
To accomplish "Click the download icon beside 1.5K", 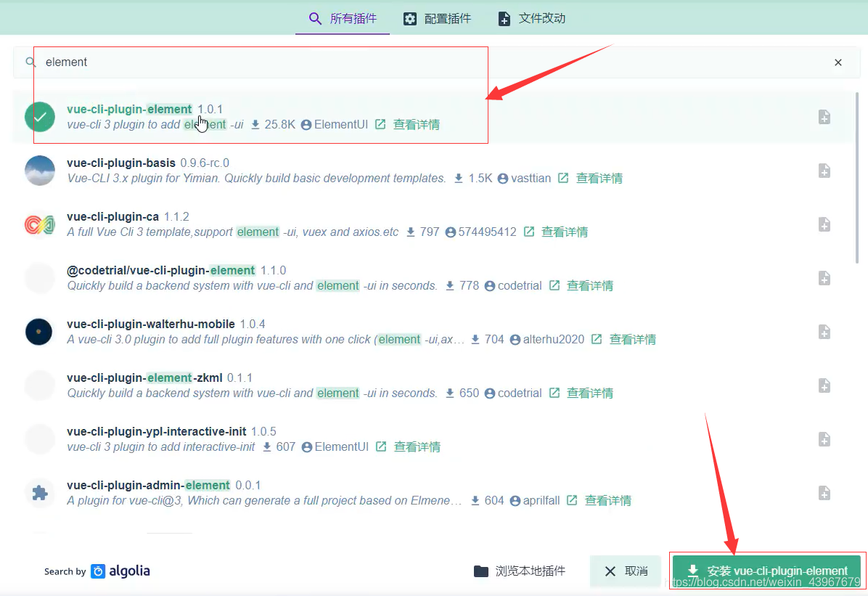I will pyautogui.click(x=459, y=179).
